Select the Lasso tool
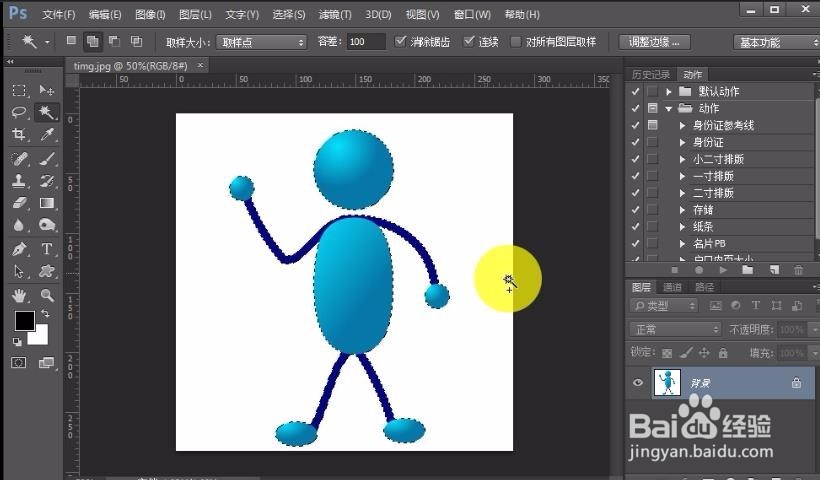 pos(19,112)
